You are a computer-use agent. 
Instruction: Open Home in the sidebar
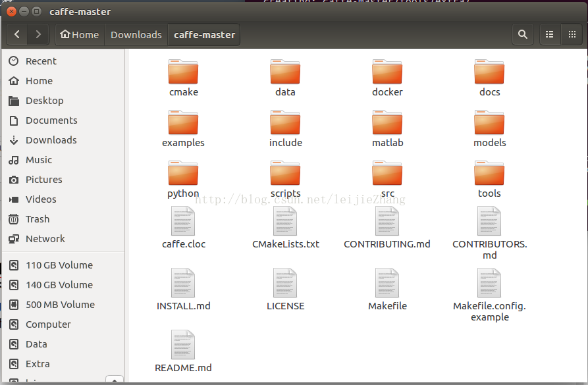(x=63, y=81)
